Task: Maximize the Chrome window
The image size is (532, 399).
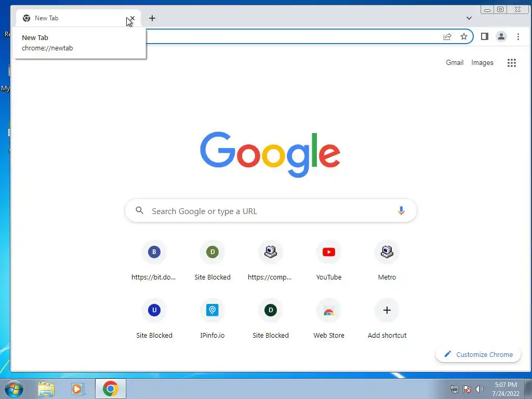Action: (500, 9)
